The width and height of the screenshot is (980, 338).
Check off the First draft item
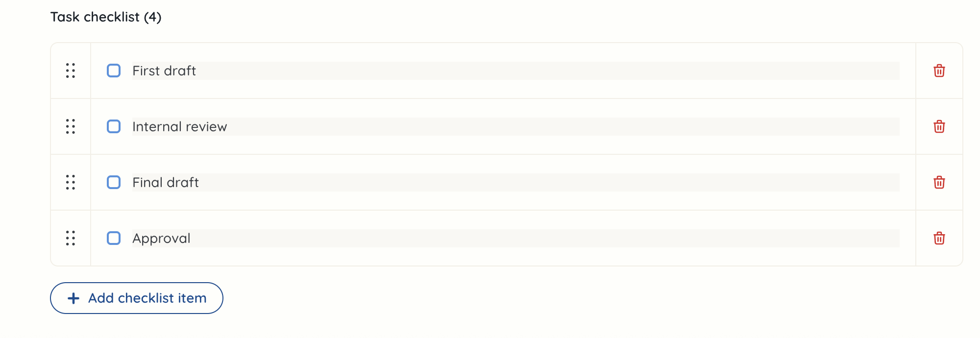coord(114,71)
